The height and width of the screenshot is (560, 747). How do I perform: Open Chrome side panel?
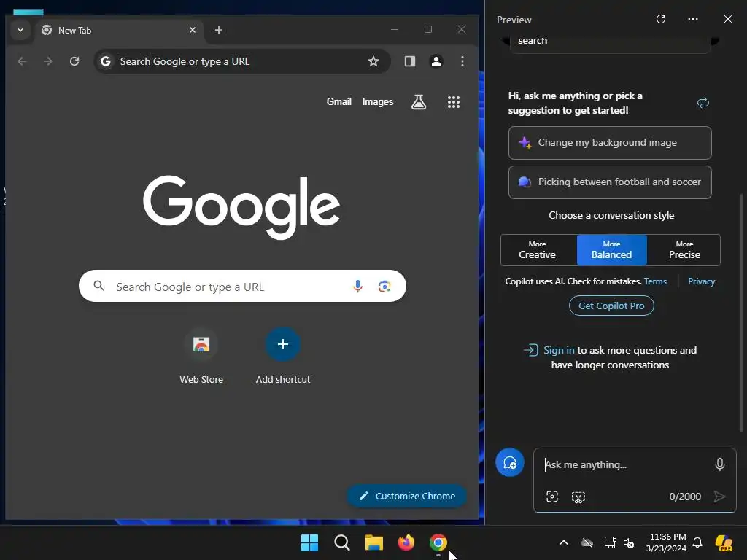pos(410,61)
